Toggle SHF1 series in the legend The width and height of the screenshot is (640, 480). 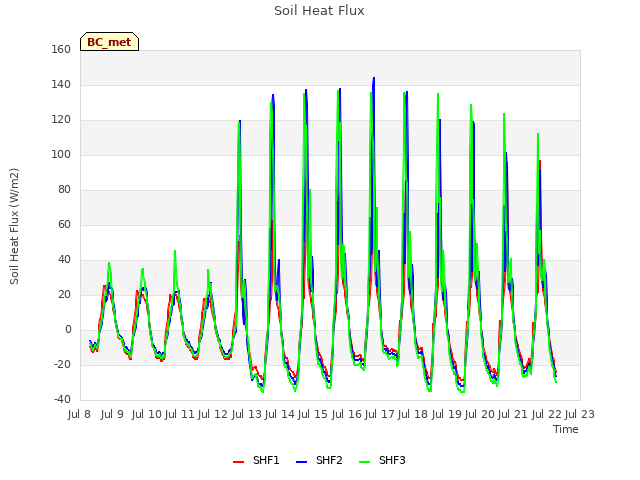point(256,460)
